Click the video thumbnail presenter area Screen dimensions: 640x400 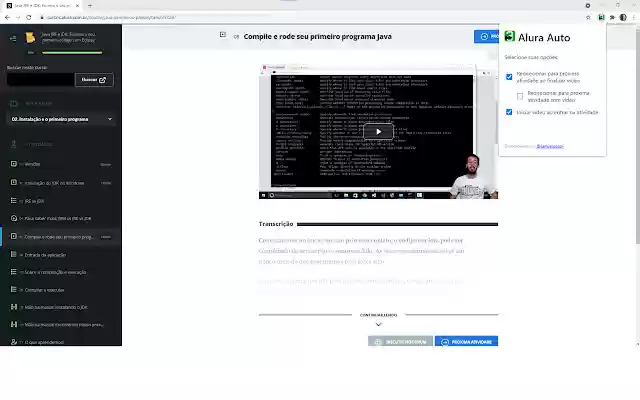pyautogui.click(x=473, y=176)
